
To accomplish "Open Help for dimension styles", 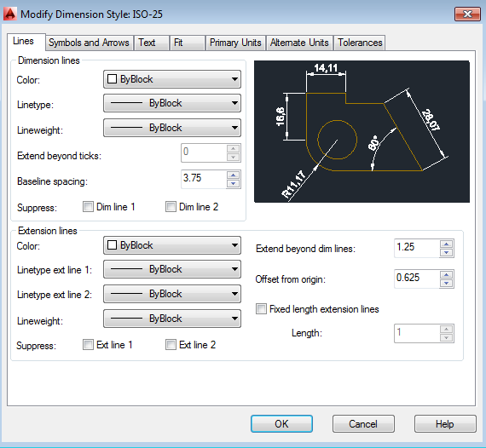I will pyautogui.click(x=445, y=423).
